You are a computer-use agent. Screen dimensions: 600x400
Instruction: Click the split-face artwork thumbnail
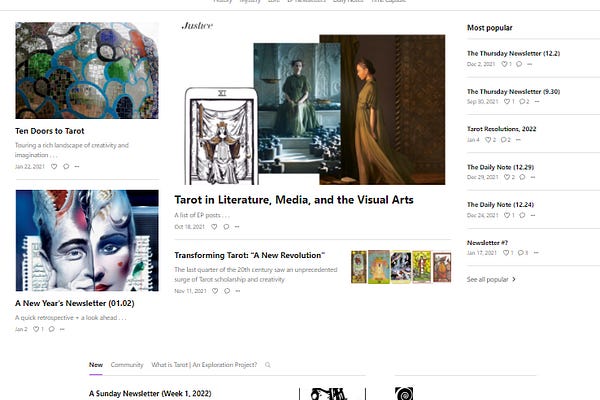tap(87, 240)
